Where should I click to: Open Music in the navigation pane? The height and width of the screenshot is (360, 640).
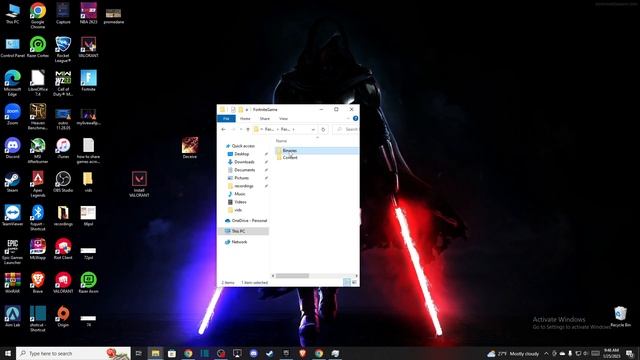[237, 194]
